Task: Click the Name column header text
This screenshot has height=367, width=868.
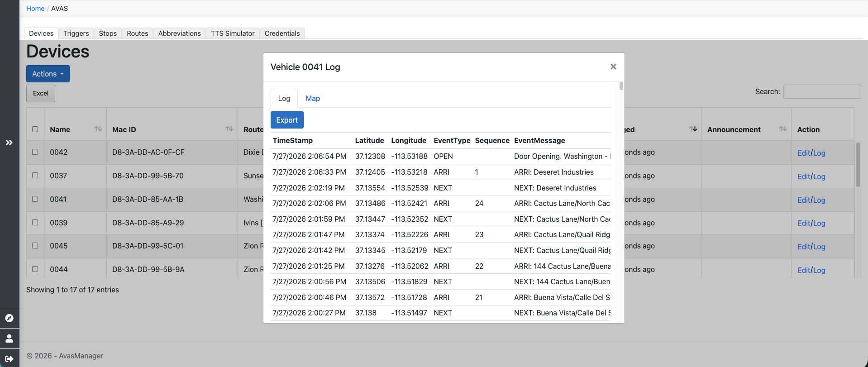Action: coord(60,129)
